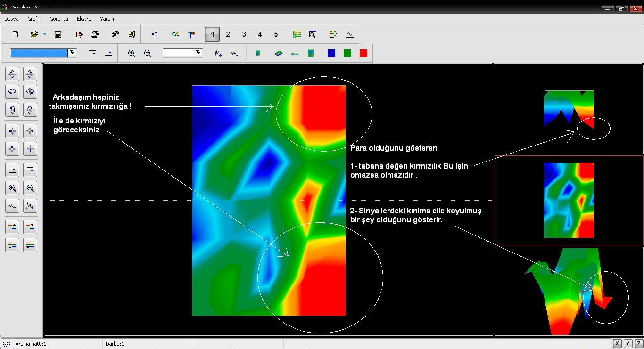644x349 pixels.
Task: Expand the blue highlighted combo box
Action: pos(72,53)
